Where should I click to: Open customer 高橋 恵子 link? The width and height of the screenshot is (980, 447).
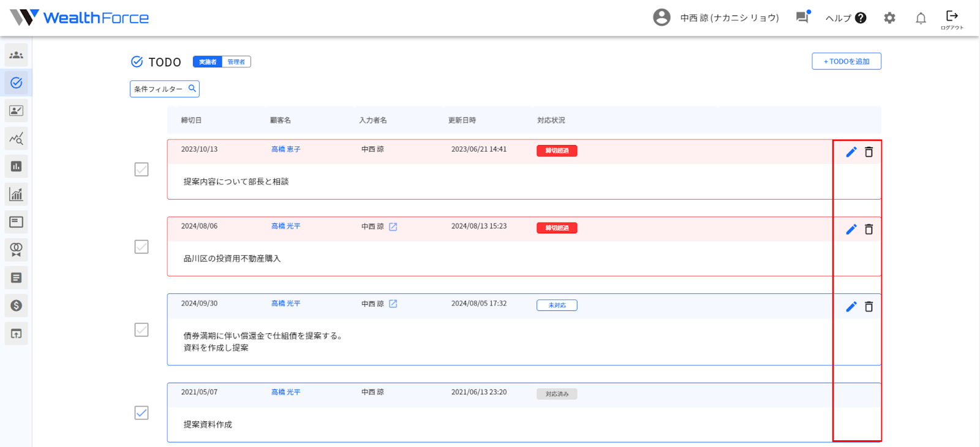(x=286, y=149)
